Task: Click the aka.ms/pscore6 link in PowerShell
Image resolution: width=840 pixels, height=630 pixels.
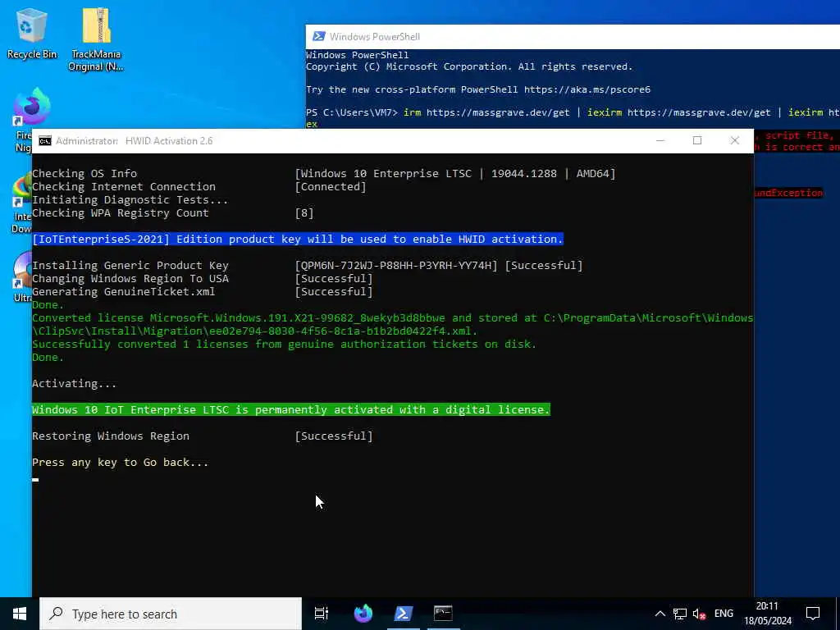Action: pos(587,89)
